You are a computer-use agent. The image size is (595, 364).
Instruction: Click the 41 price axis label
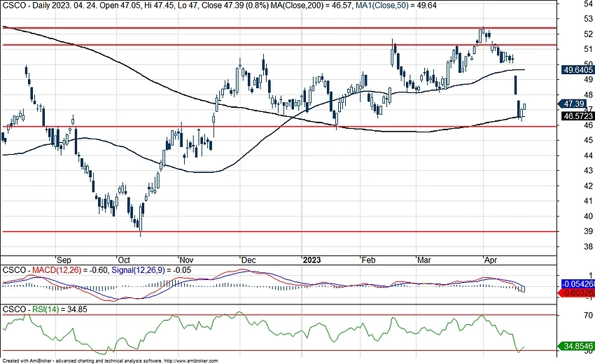(588, 201)
